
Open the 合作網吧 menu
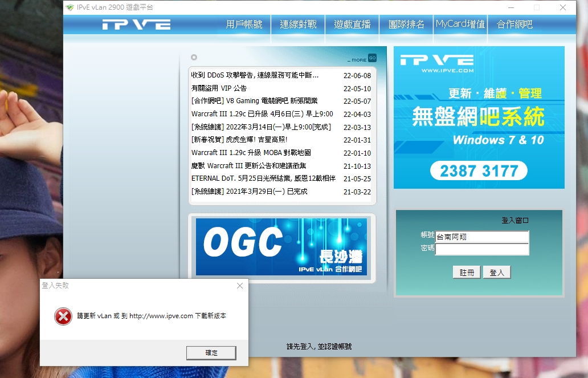point(514,25)
